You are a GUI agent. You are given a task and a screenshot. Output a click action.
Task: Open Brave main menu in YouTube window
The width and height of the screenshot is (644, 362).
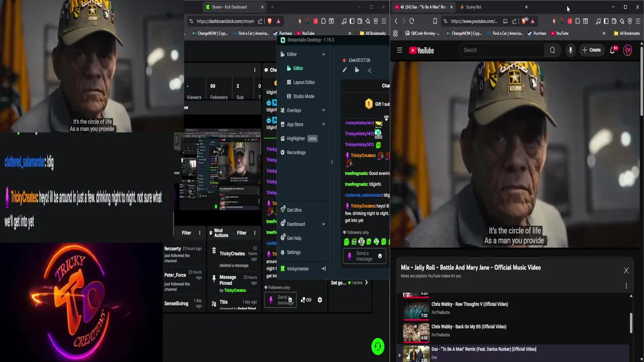pyautogui.click(x=638, y=21)
